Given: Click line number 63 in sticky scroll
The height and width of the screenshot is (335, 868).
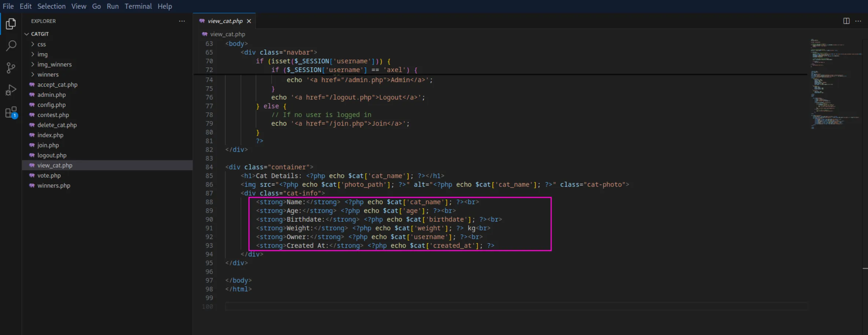Looking at the screenshot, I should pyautogui.click(x=209, y=44).
